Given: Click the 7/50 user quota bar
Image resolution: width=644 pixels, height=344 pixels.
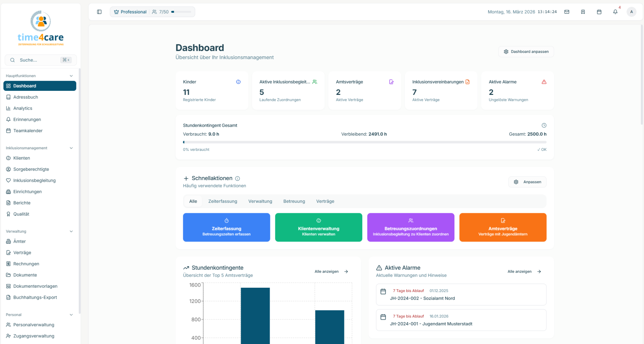Looking at the screenshot, I should click(x=181, y=12).
